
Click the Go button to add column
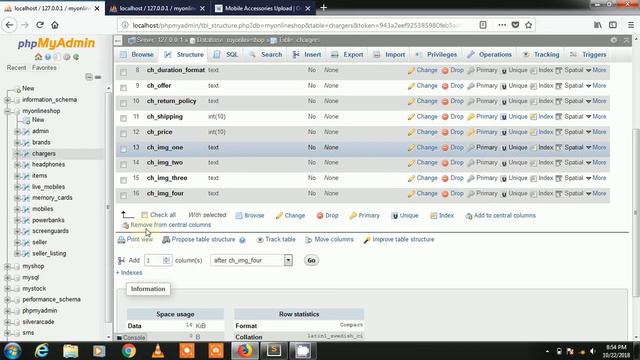(311, 260)
